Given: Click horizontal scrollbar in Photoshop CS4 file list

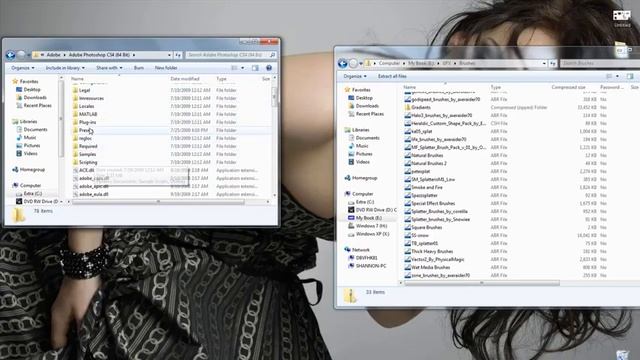Looking at the screenshot, I should 158,202.
